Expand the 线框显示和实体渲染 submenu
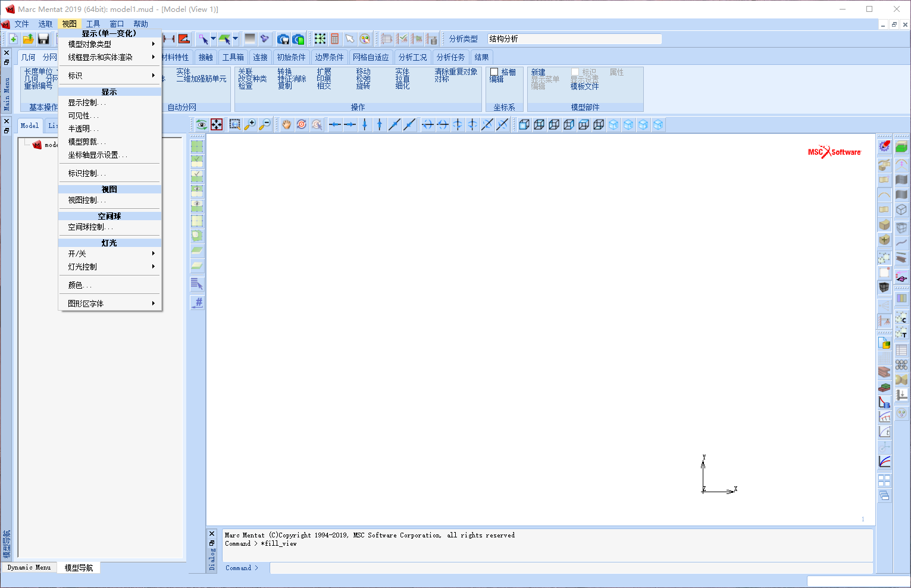 tap(110, 57)
